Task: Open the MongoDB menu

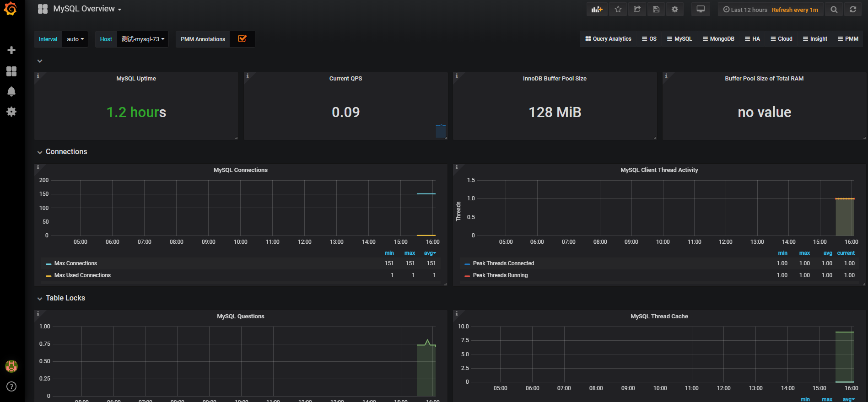Action: coord(718,39)
